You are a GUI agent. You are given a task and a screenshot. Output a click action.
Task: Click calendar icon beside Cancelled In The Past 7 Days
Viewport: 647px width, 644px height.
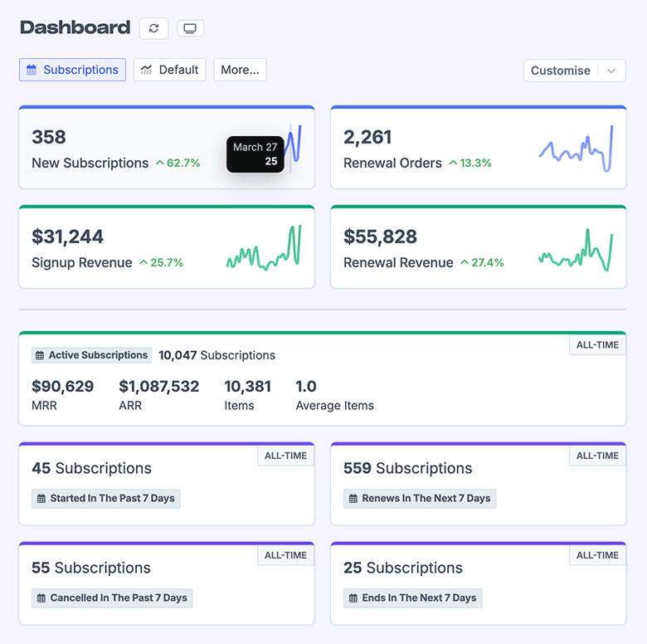(40, 598)
